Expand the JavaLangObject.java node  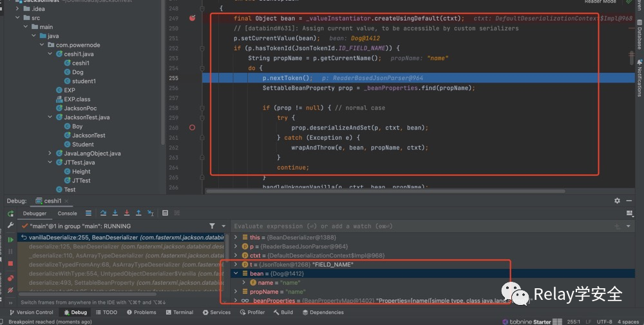(50, 153)
